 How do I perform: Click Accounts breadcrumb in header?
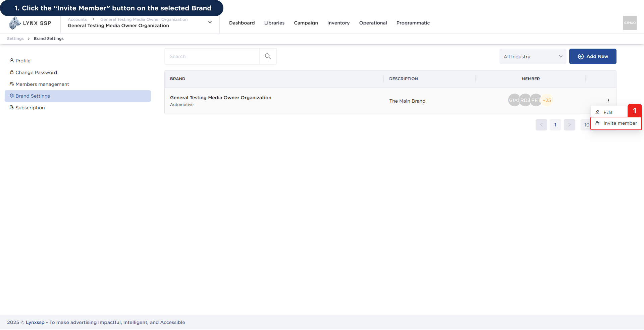[x=77, y=19]
